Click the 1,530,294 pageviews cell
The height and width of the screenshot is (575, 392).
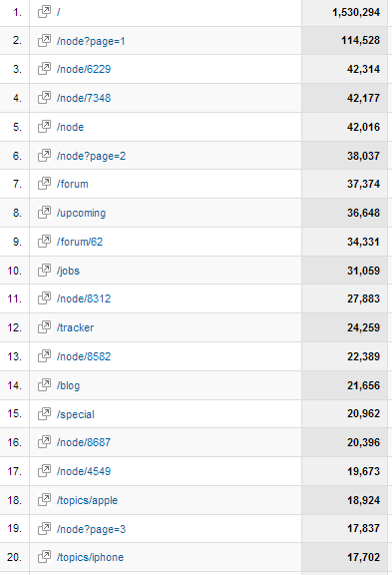344,12
